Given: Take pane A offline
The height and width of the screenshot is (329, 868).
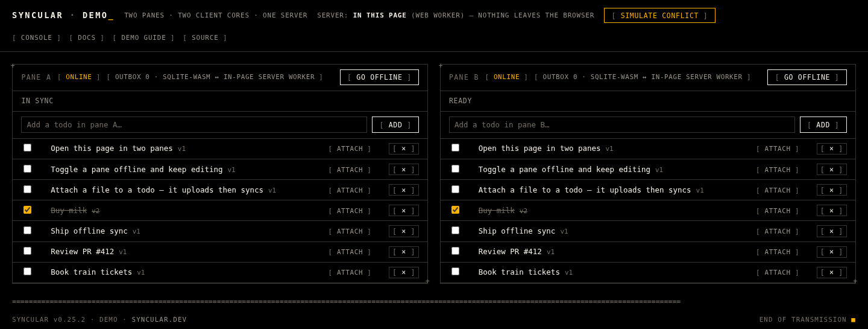Looking at the screenshot, I should click(x=379, y=77).
